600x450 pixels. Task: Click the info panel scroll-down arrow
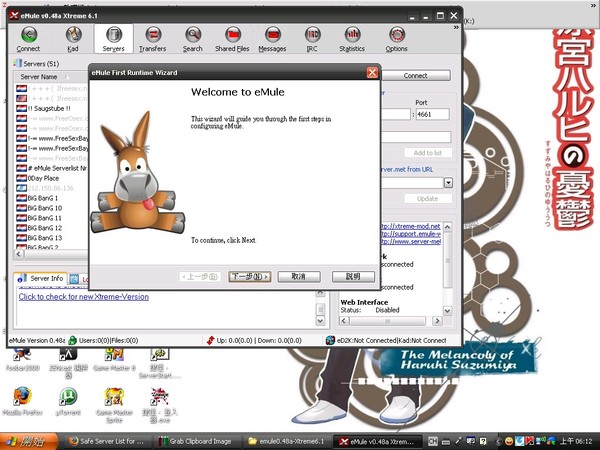pos(447,310)
